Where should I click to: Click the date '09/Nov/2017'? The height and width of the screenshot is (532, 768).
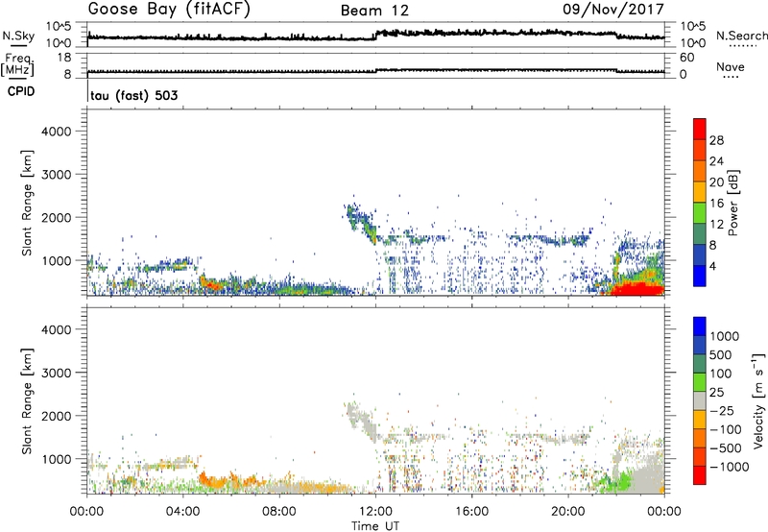click(x=613, y=9)
